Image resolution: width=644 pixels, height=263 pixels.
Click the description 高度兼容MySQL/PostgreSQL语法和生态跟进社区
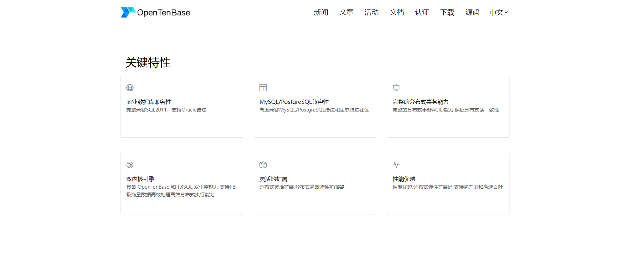pyautogui.click(x=314, y=110)
